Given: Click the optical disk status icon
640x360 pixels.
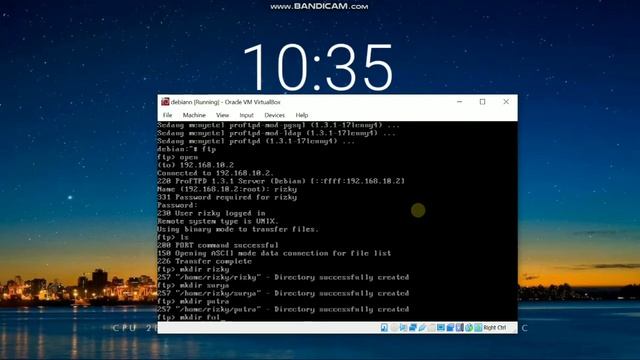Looking at the screenshot, I should click(394, 327).
